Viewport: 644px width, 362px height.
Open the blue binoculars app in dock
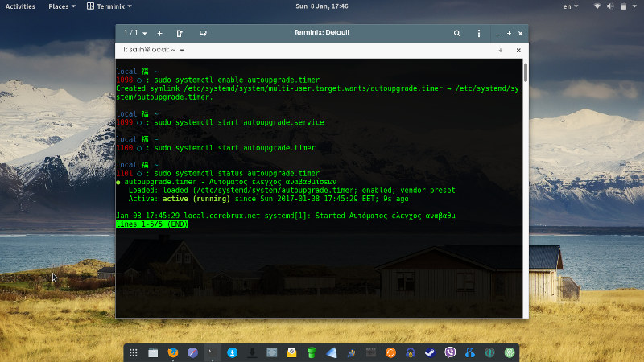(x=470, y=352)
